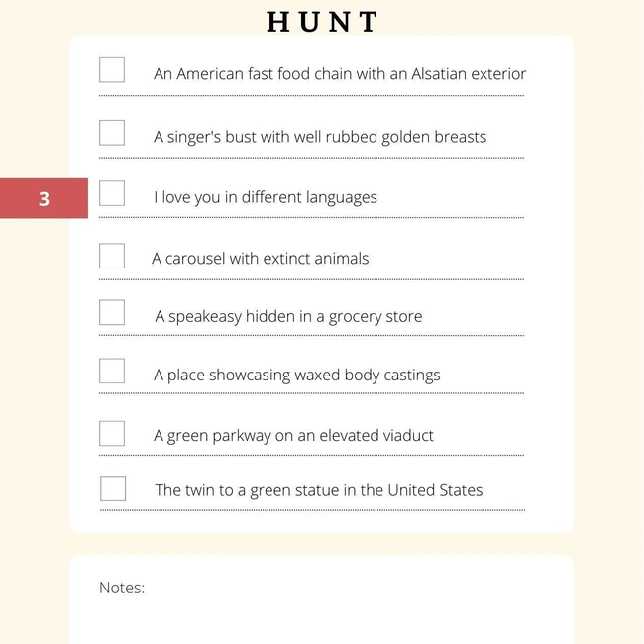Check the I love you in different languages box
This screenshot has width=644, height=644.
[x=112, y=193]
